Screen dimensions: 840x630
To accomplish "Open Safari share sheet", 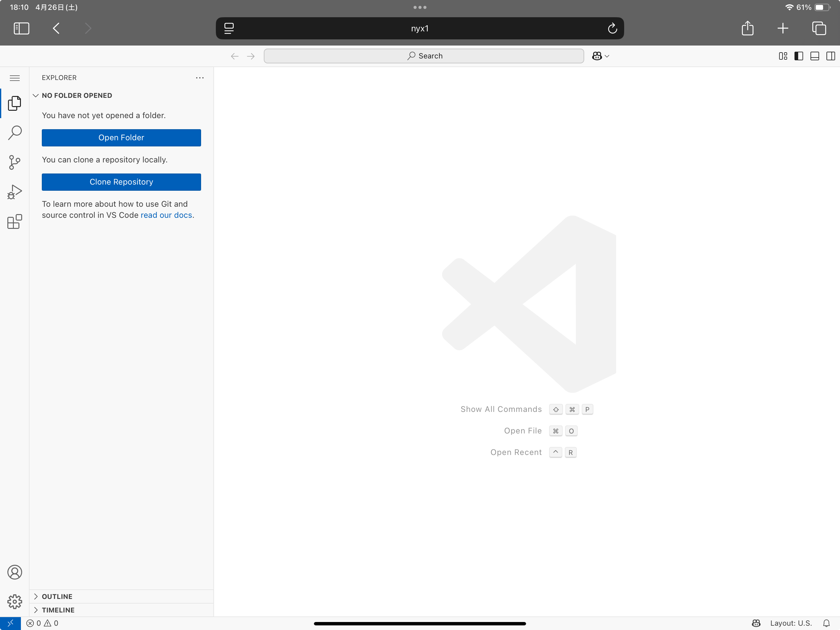I will point(747,28).
